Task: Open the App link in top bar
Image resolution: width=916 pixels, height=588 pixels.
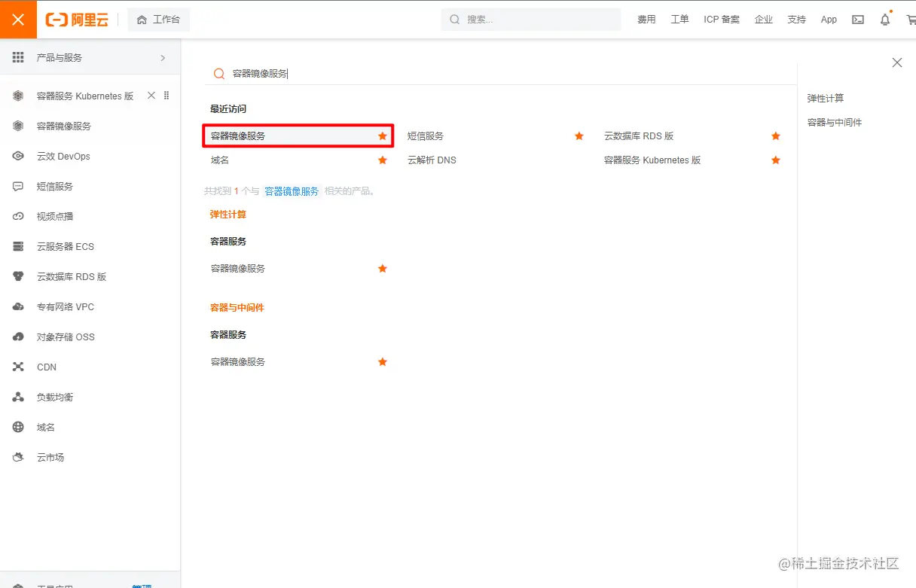Action: point(829,20)
